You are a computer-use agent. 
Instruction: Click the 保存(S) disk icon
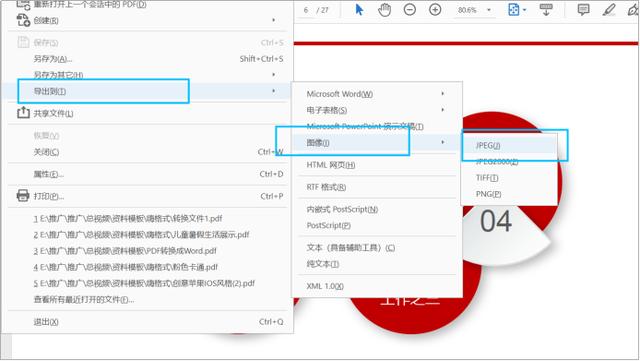(23, 42)
